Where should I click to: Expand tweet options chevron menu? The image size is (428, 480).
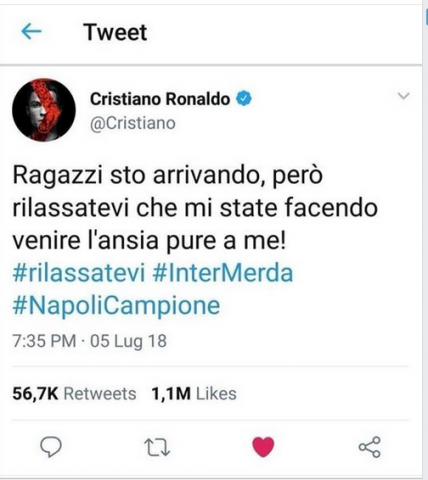tap(404, 96)
